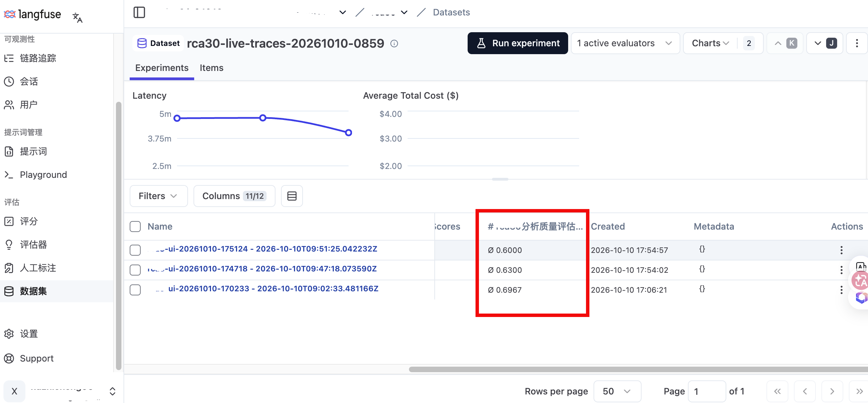
Task: Click Run experiment button
Action: (x=518, y=43)
